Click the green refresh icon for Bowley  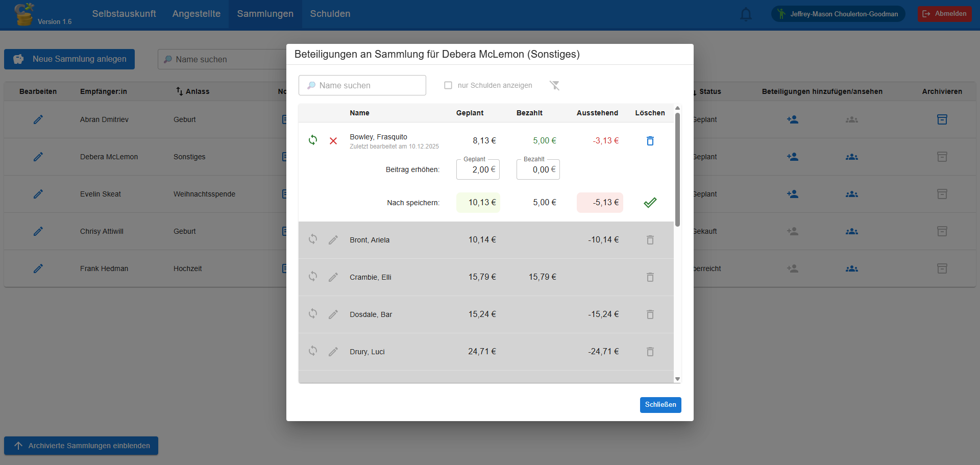click(313, 140)
